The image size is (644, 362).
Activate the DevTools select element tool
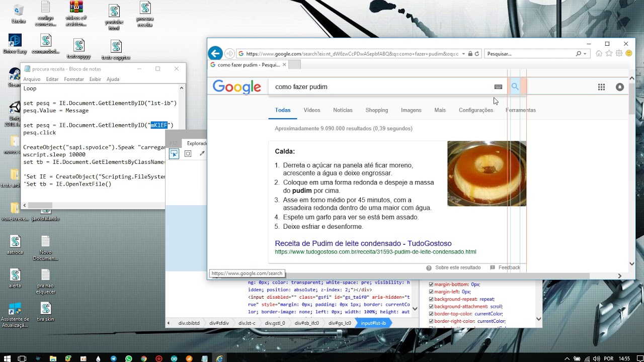tap(174, 154)
